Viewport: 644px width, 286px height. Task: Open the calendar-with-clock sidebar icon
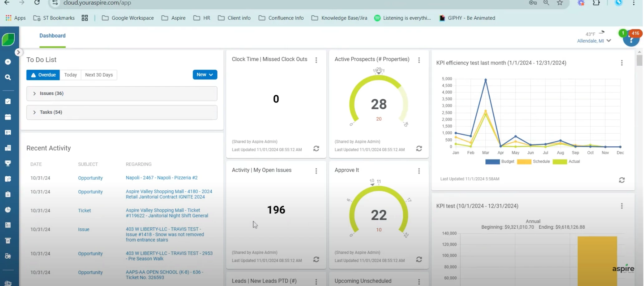tap(8, 179)
